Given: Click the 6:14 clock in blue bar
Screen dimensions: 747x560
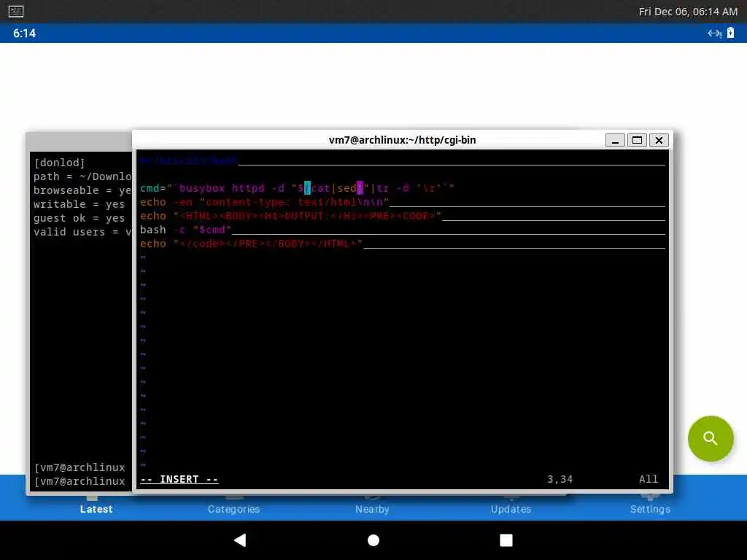Looking at the screenshot, I should click(24, 33).
